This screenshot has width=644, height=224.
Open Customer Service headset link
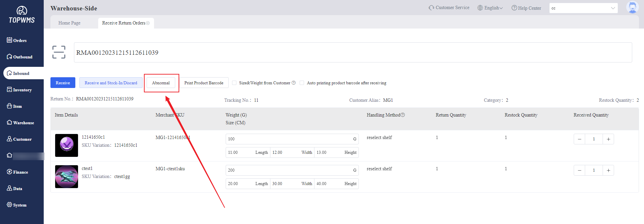tap(449, 8)
